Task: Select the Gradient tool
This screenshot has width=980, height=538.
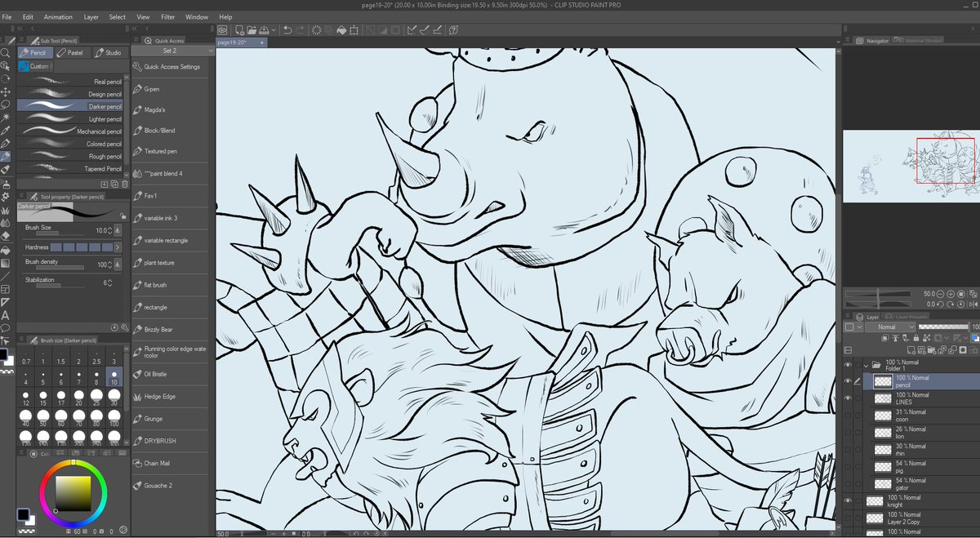Action: [x=5, y=262]
